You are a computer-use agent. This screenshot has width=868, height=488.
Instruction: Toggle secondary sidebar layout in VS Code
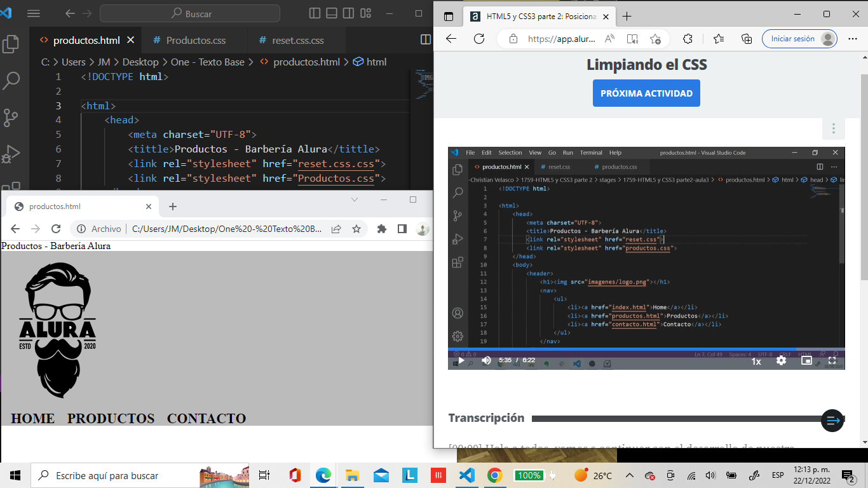(348, 13)
